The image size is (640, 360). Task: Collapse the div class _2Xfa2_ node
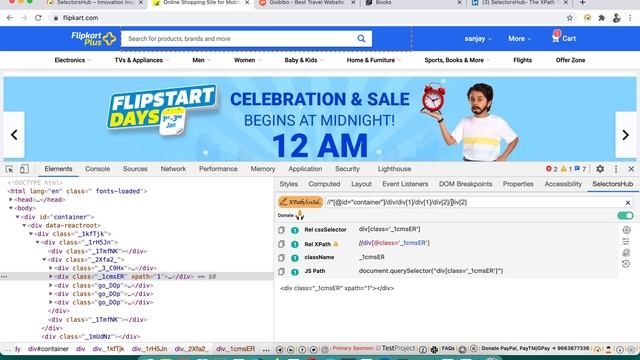click(44, 260)
